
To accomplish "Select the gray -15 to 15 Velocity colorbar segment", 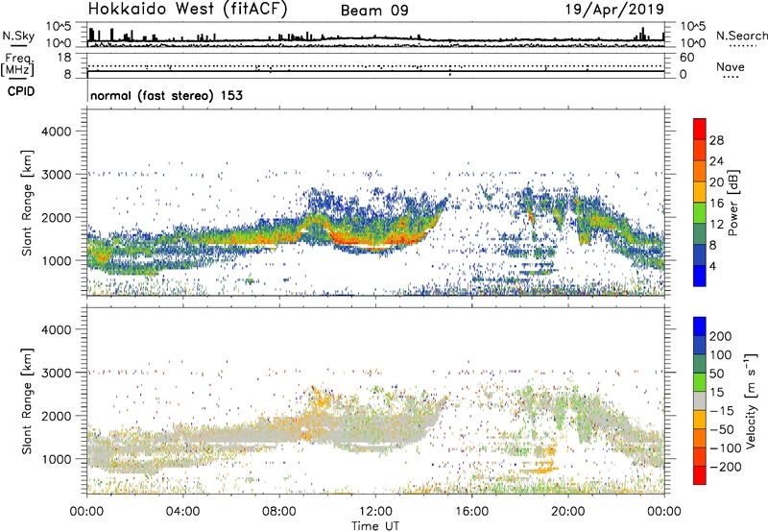I will click(700, 400).
